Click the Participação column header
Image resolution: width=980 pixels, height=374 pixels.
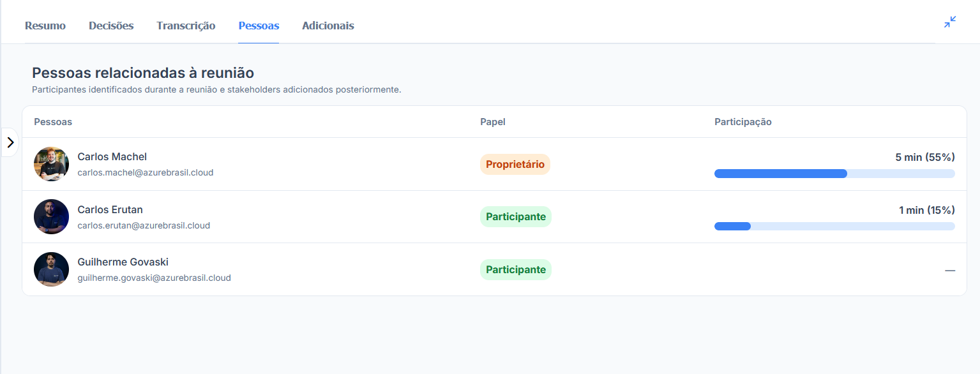(743, 122)
